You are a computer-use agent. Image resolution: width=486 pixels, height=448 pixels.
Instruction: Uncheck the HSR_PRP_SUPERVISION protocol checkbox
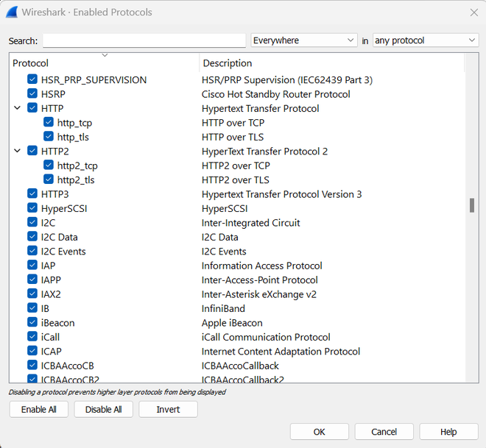tap(32, 79)
